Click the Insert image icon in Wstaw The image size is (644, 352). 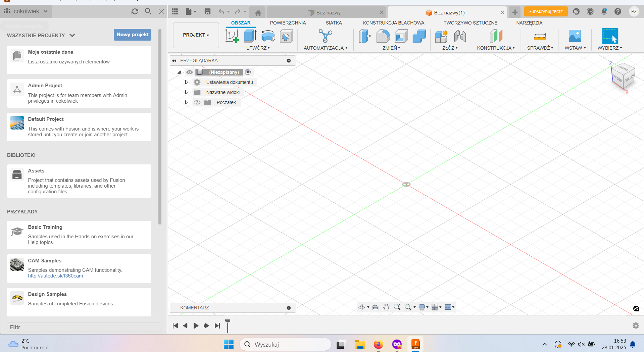tap(575, 36)
